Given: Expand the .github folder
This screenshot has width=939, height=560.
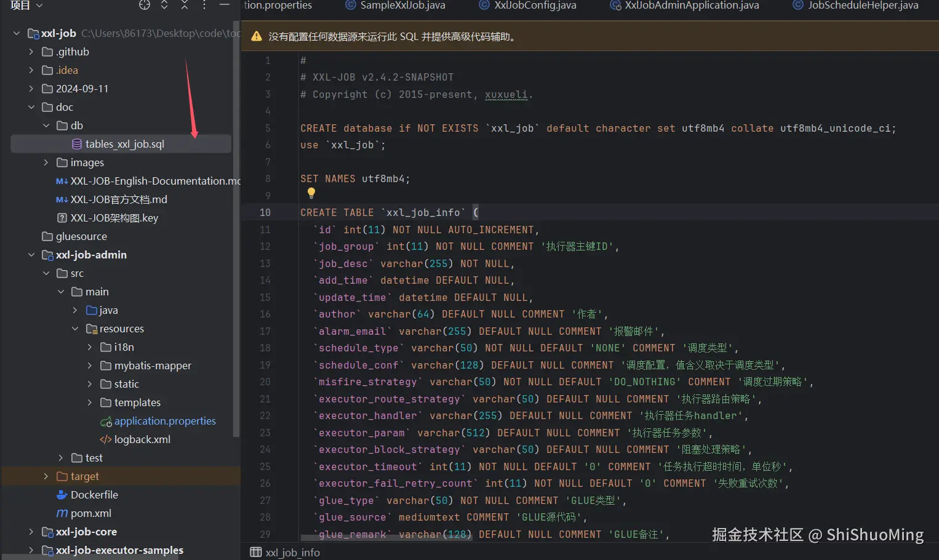Looking at the screenshot, I should coord(31,52).
